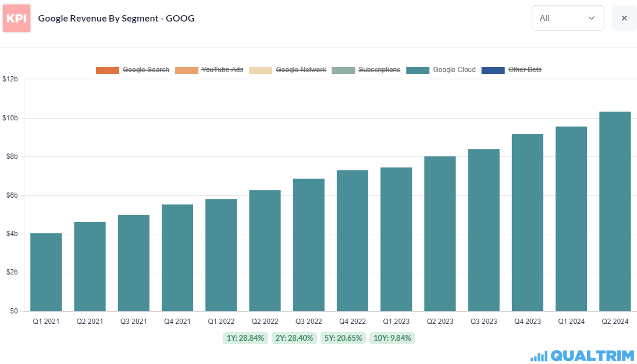Image resolution: width=637 pixels, height=364 pixels.
Task: Click the Q3 2023 x-axis label
Action: pos(484,322)
